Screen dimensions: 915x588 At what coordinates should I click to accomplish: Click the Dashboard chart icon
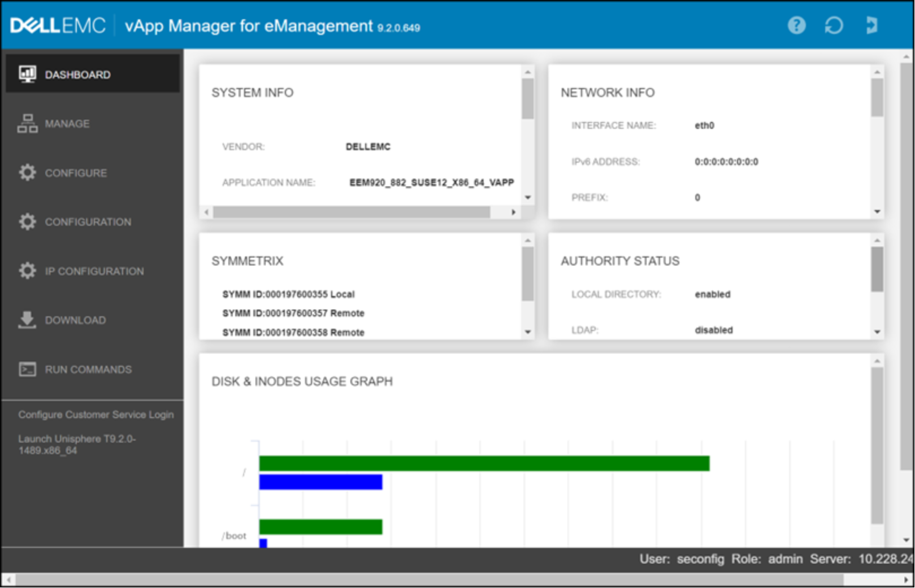pyautogui.click(x=27, y=75)
